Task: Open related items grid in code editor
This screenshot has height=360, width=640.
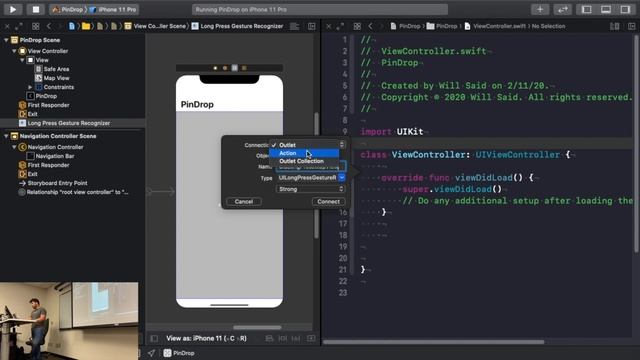Action: click(357, 26)
